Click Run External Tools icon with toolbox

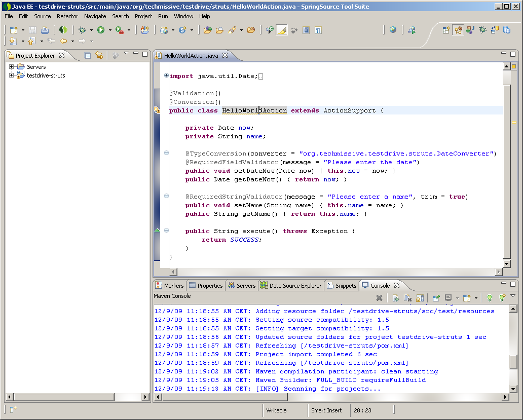(x=119, y=30)
